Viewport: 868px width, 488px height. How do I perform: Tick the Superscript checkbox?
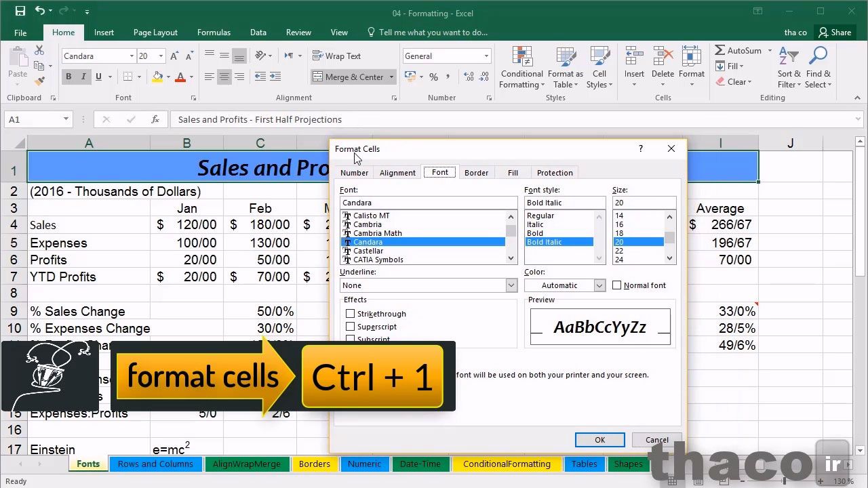(350, 327)
